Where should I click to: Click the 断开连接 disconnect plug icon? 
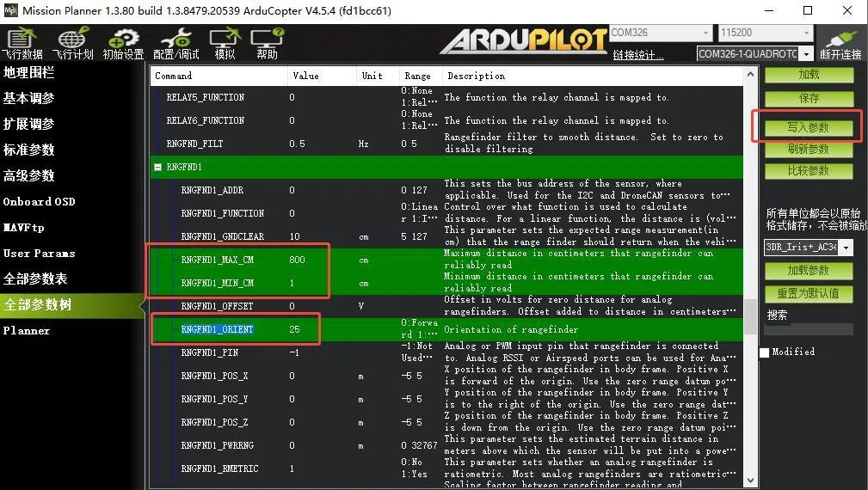pyautogui.click(x=840, y=43)
